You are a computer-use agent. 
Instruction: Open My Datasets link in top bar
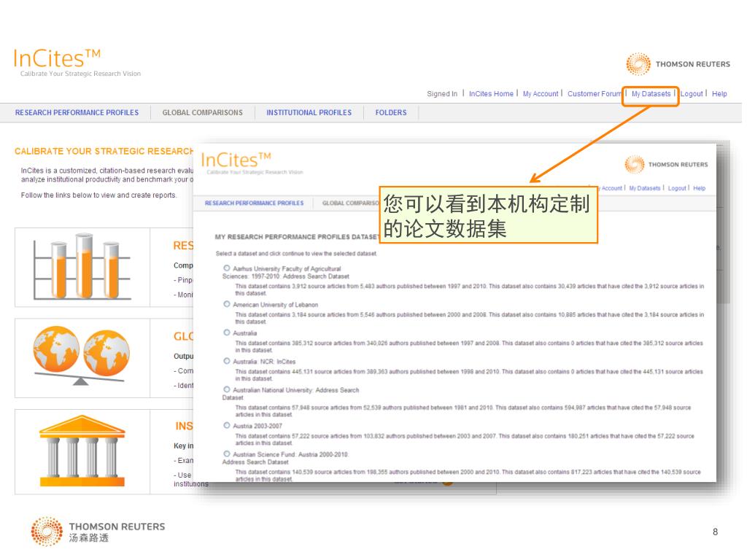651,94
